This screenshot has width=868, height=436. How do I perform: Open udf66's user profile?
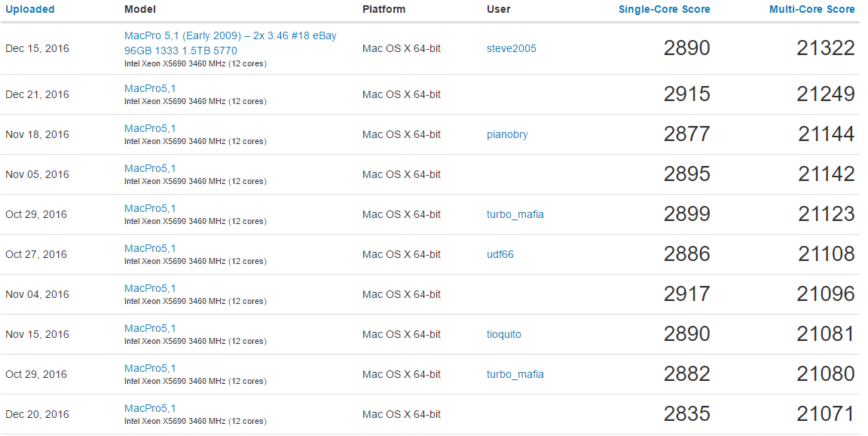[x=500, y=255]
